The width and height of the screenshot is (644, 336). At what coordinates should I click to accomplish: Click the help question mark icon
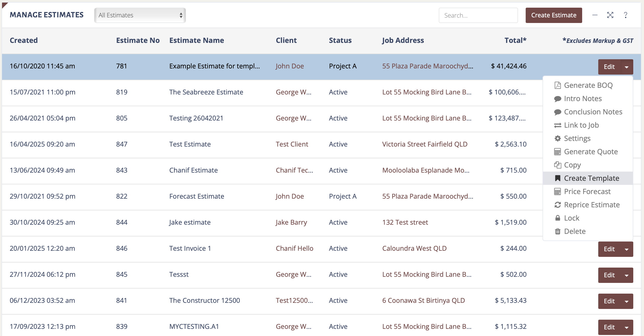point(625,15)
